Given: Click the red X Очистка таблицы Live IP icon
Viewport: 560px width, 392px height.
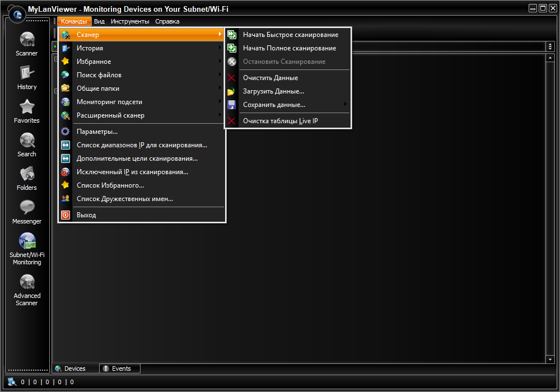Looking at the screenshot, I should [232, 121].
